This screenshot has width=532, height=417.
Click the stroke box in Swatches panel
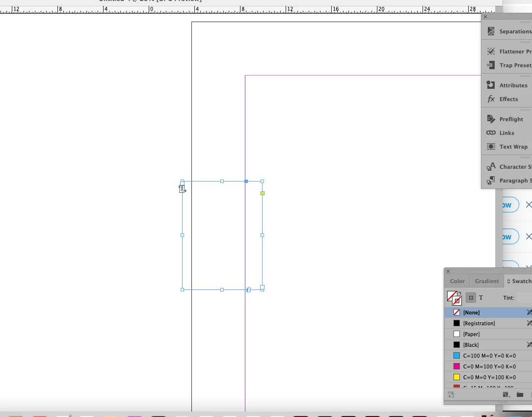(x=457, y=301)
